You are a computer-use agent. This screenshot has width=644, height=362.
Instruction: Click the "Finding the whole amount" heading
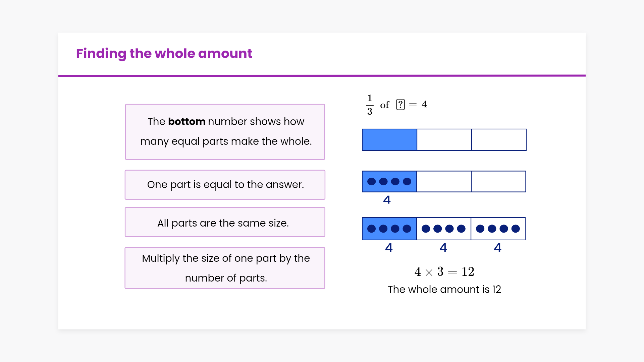click(164, 54)
